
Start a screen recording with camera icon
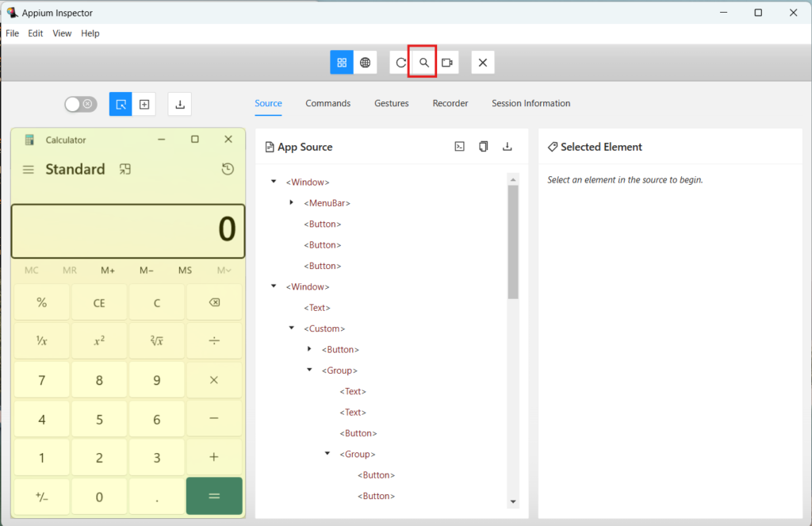tap(447, 62)
